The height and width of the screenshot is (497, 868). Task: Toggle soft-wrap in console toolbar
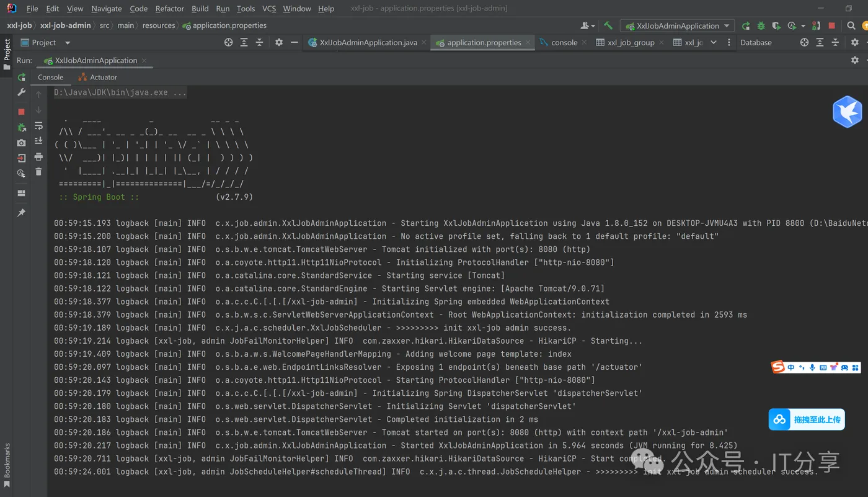point(38,125)
